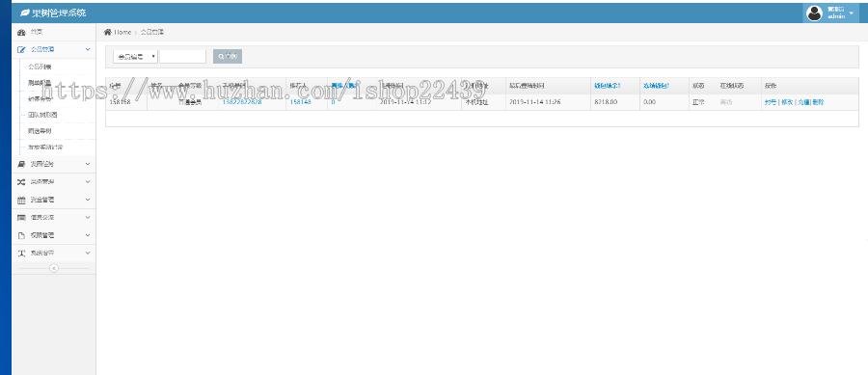Select 会员管理 in the sidebar
The height and width of the screenshot is (375, 868).
pyautogui.click(x=42, y=49)
